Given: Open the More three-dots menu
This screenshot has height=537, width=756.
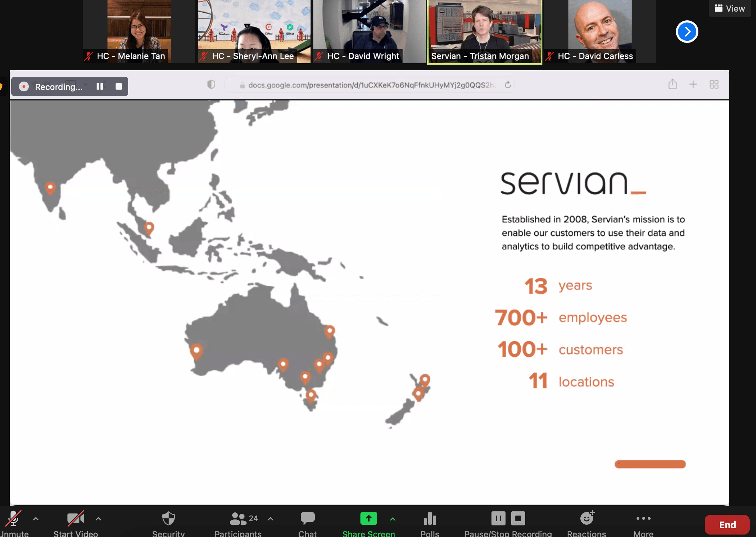Looking at the screenshot, I should pos(643,519).
